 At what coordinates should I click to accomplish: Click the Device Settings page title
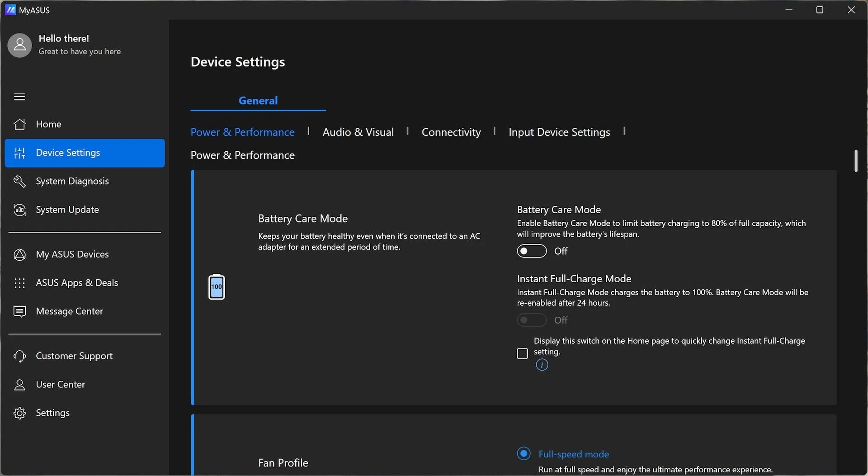click(238, 62)
